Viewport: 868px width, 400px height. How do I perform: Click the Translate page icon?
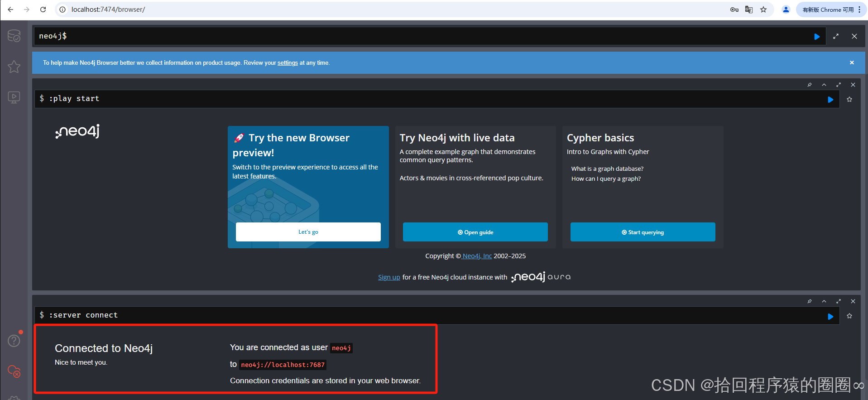click(749, 10)
